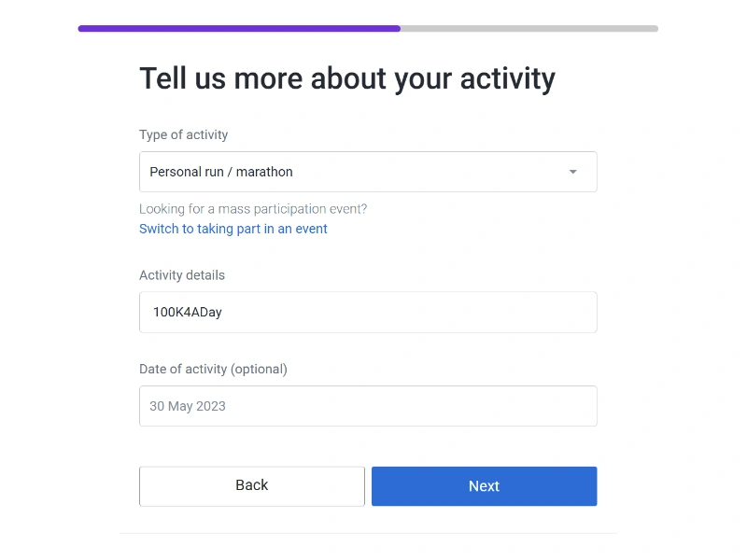Click the dropdown arrow in Type of activity
747x560 pixels.
[x=572, y=172]
